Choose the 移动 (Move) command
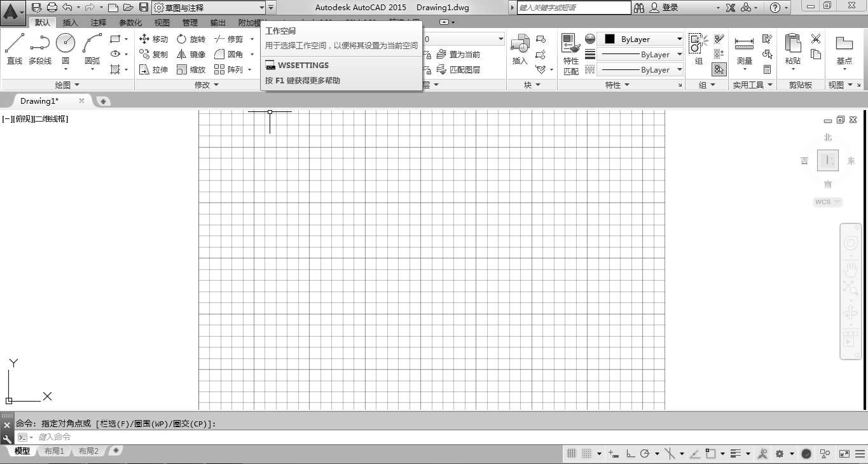Screen dimensions: 868x464 click(x=153, y=39)
